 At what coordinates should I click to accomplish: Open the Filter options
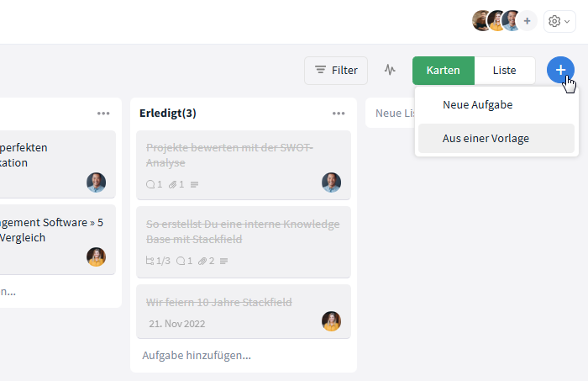(336, 71)
